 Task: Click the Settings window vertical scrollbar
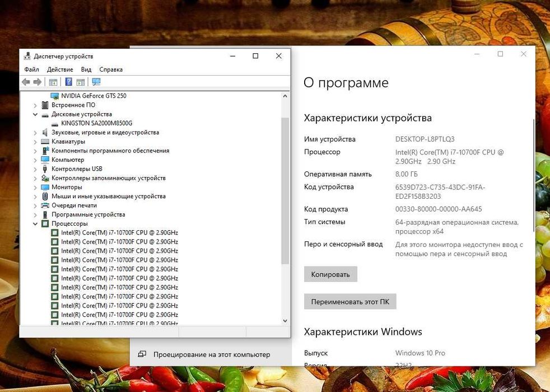click(534, 175)
